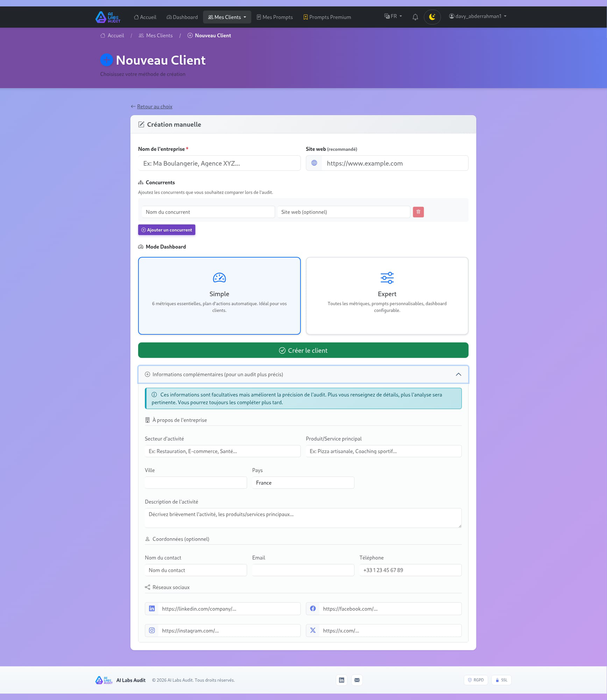Collapse the Informations complémentaires section
Viewport: 607px width, 700px height.
coord(459,374)
